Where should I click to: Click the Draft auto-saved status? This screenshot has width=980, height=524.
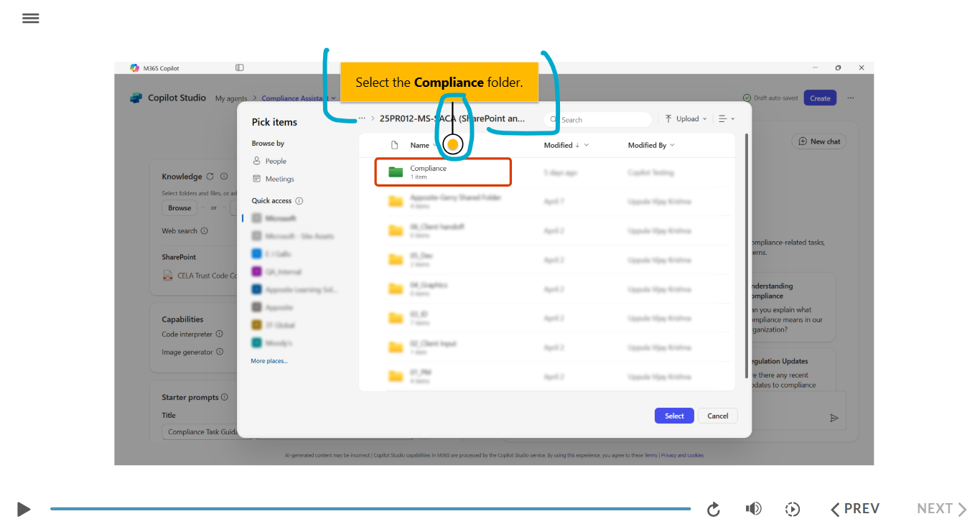point(770,98)
